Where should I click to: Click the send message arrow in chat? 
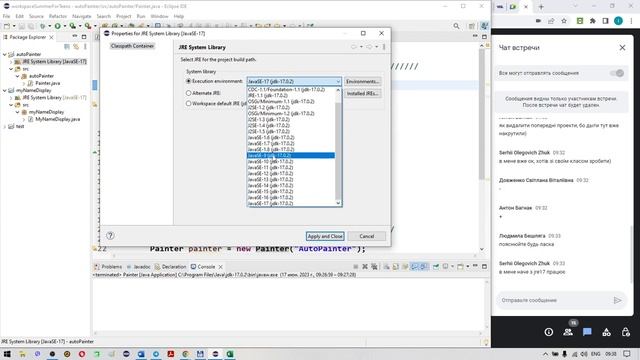click(x=618, y=300)
